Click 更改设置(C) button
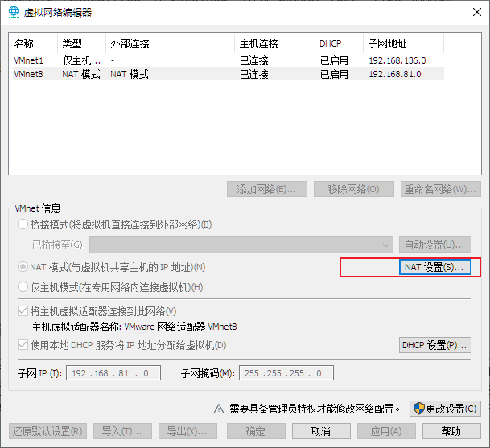490x448 pixels. point(445,409)
